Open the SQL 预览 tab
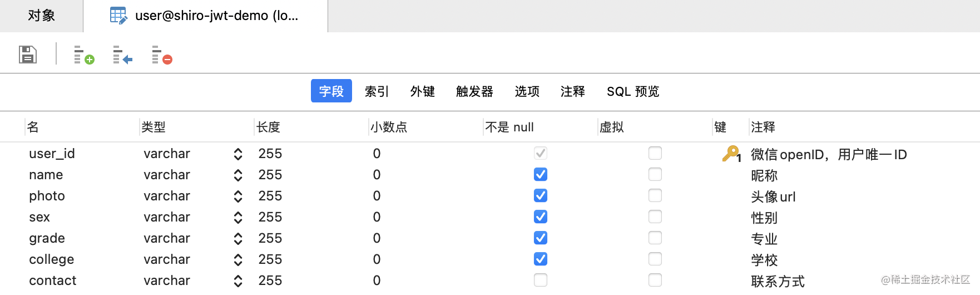 tap(633, 91)
